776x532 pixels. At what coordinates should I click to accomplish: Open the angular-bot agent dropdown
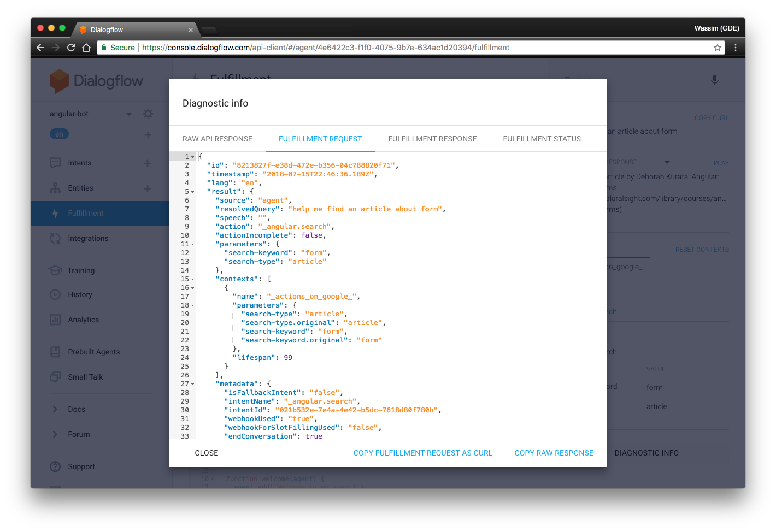pyautogui.click(x=129, y=114)
